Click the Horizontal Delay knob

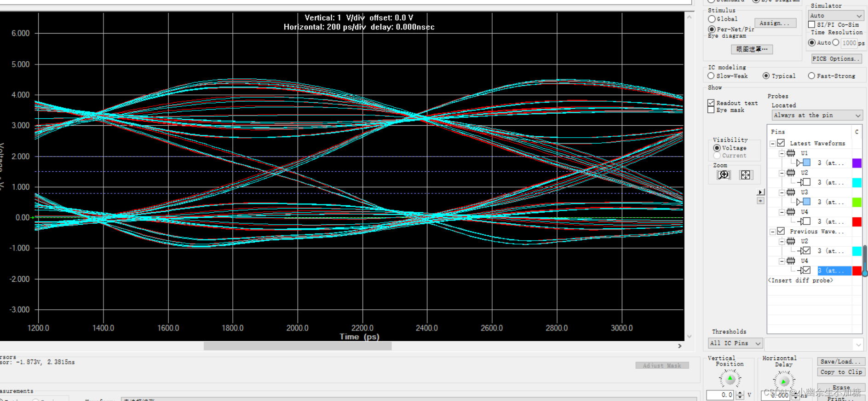point(783,381)
